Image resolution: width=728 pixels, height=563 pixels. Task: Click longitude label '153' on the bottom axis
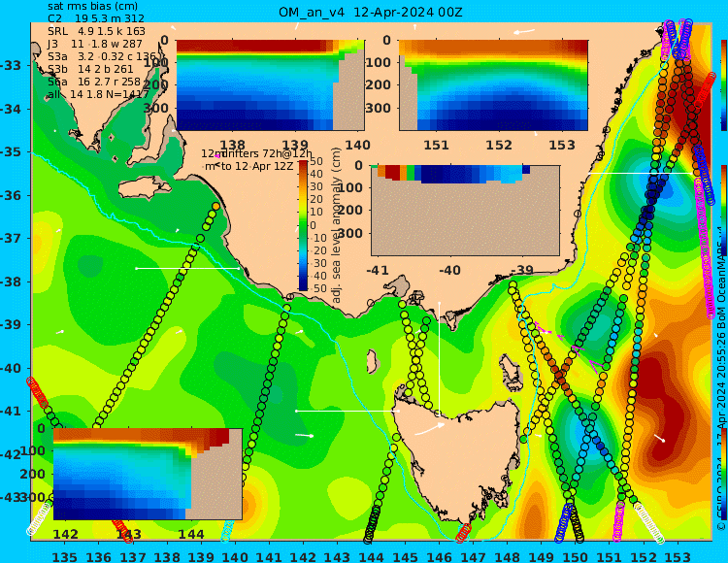tap(678, 557)
